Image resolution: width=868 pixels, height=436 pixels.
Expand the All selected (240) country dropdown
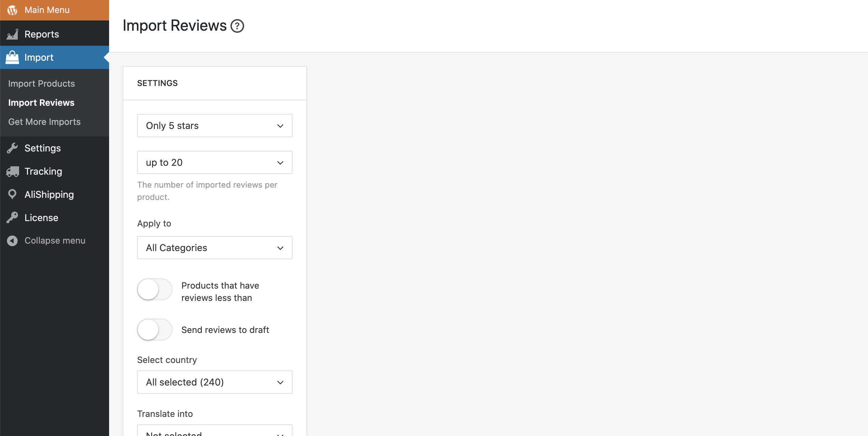(x=215, y=382)
